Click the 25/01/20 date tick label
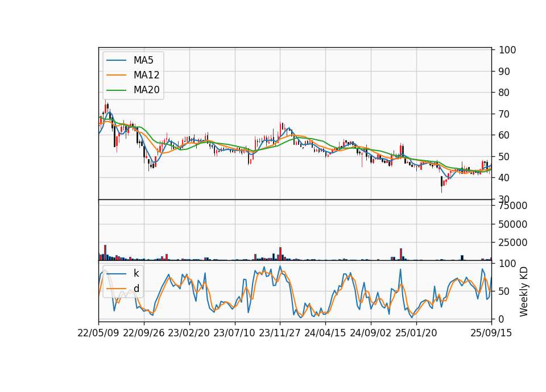The height and width of the screenshot is (392, 546). (416, 333)
